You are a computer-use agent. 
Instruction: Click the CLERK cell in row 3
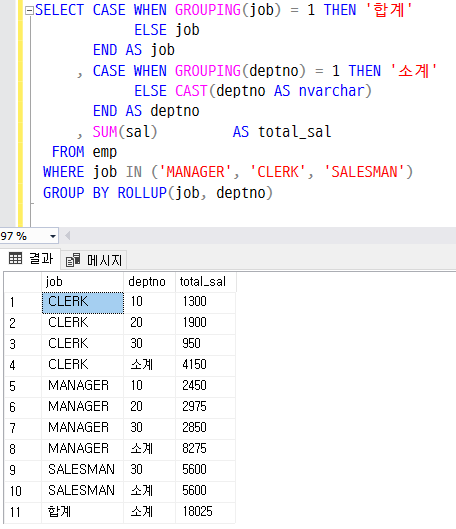pyautogui.click(x=83, y=344)
